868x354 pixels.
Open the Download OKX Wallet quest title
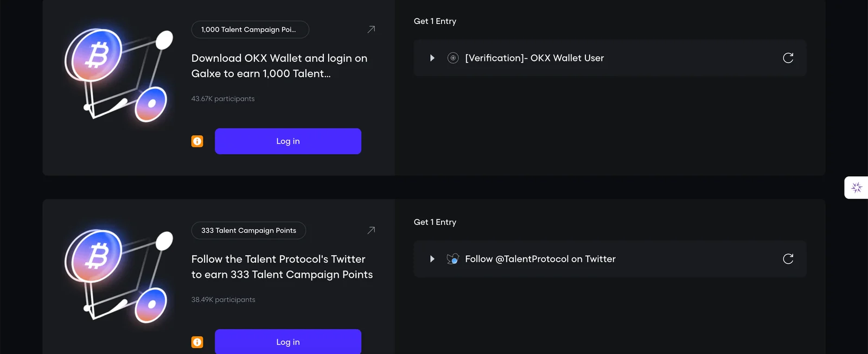click(x=279, y=66)
